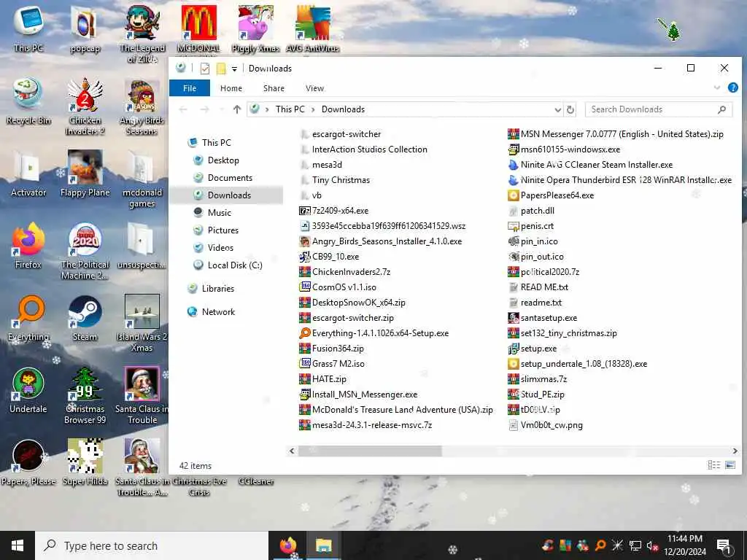Viewport: 747px width, 560px height.
Task: Click File Explorer icon in the taskbar
Action: pos(323,545)
